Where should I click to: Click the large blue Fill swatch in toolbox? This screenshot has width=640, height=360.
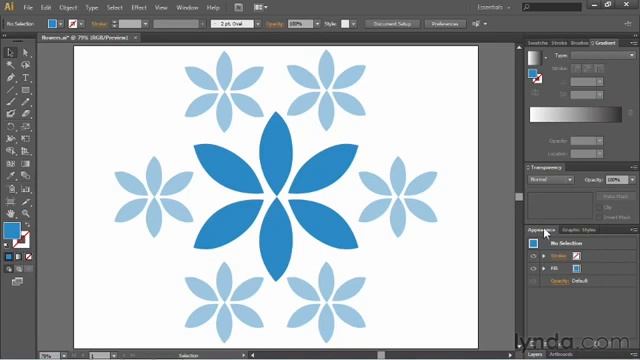pos(12,230)
